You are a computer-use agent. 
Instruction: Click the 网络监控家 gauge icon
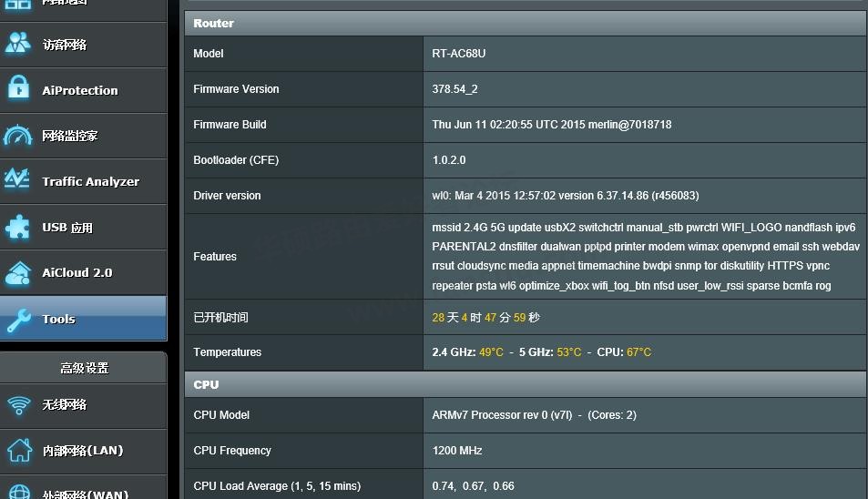(17, 136)
